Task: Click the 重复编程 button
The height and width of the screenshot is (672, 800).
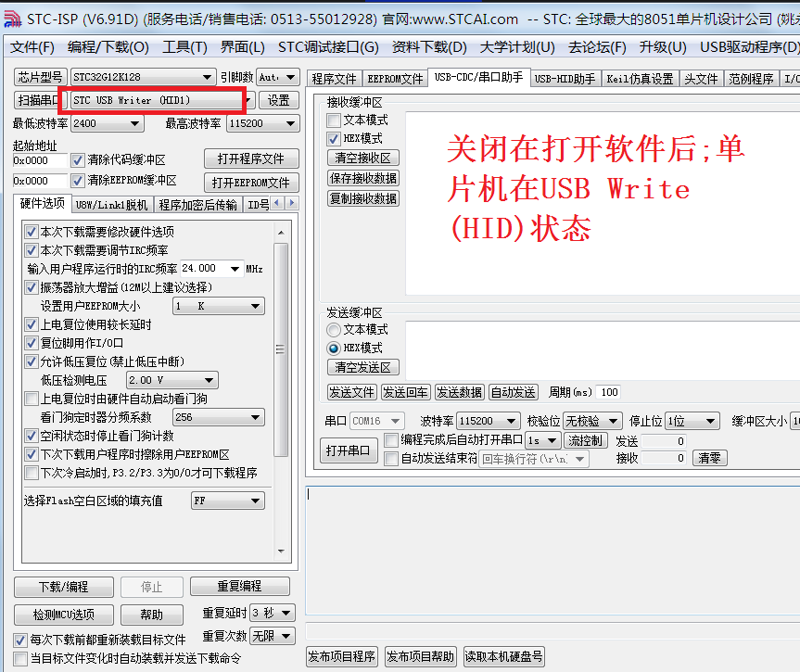Action: pos(240,587)
